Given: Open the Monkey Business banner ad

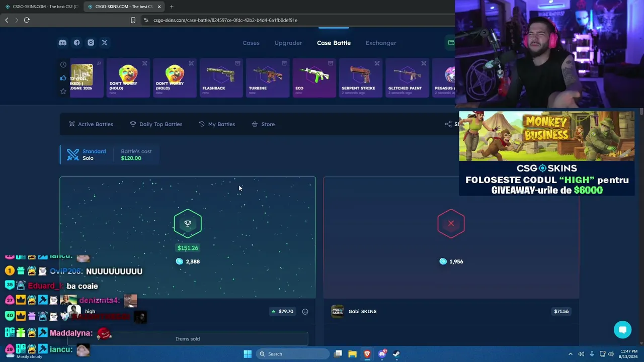Looking at the screenshot, I should (x=547, y=136).
